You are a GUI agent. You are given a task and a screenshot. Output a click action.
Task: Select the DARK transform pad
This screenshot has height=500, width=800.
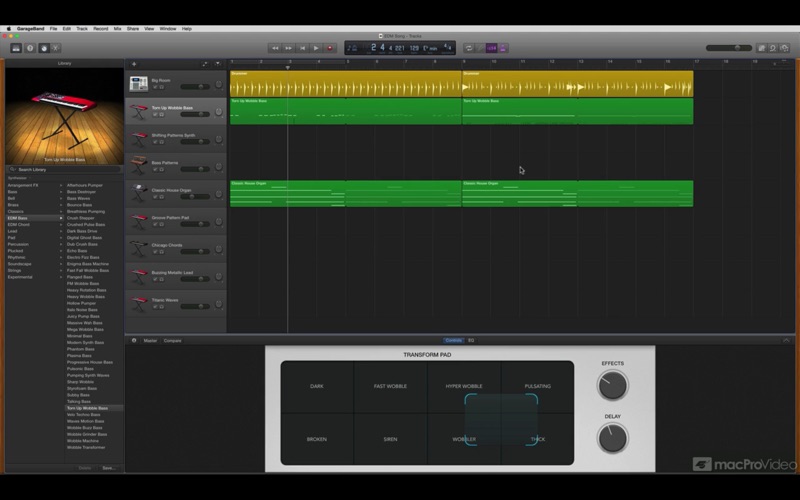316,386
